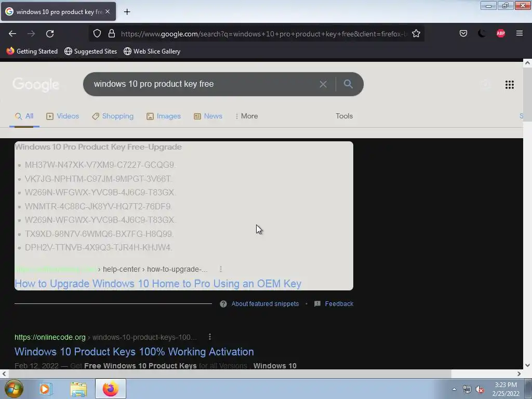The height and width of the screenshot is (399, 532).
Task: Click product key MH37W-N47XK-V7XM9-C7227-GCQG9
Action: tap(99, 165)
